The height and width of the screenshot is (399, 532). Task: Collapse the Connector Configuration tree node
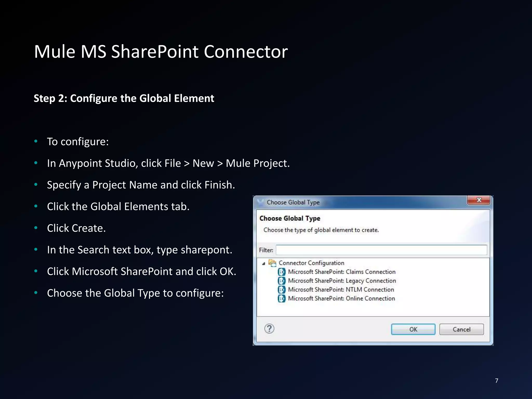263,263
